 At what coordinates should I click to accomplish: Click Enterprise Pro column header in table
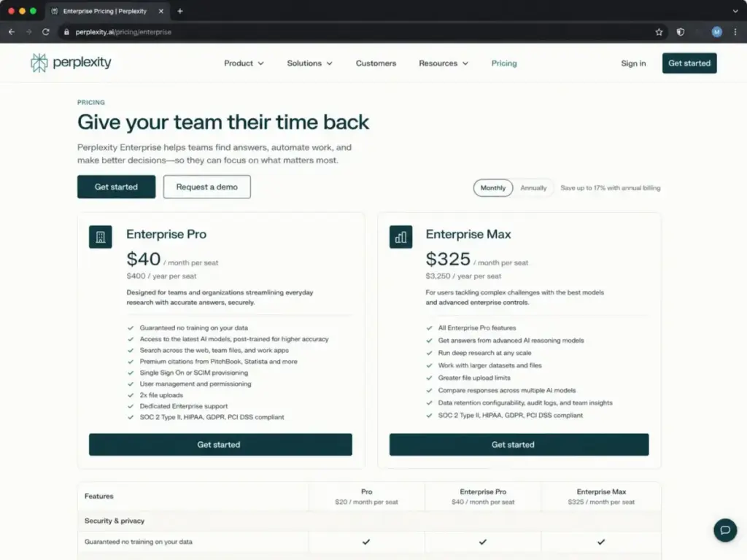[x=483, y=496]
